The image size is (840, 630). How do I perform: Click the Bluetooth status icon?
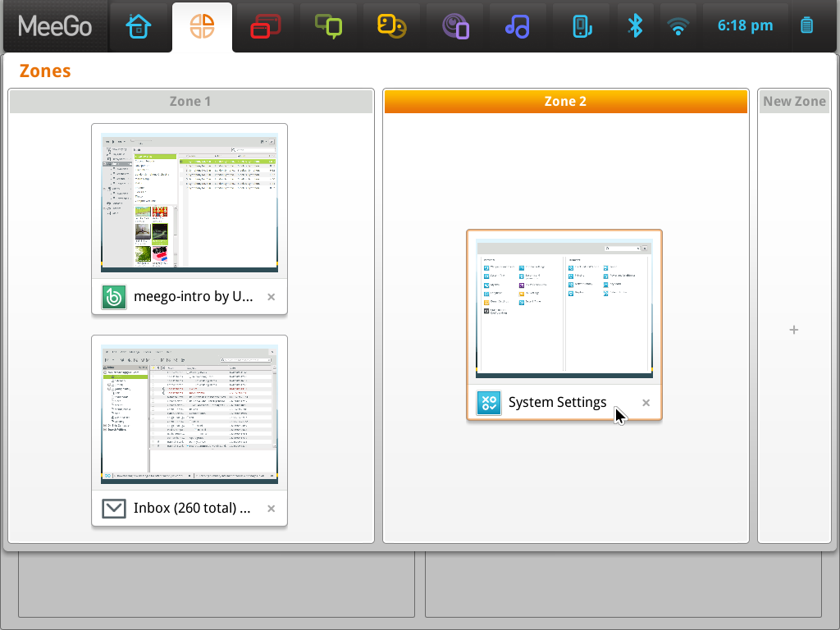tap(636, 25)
